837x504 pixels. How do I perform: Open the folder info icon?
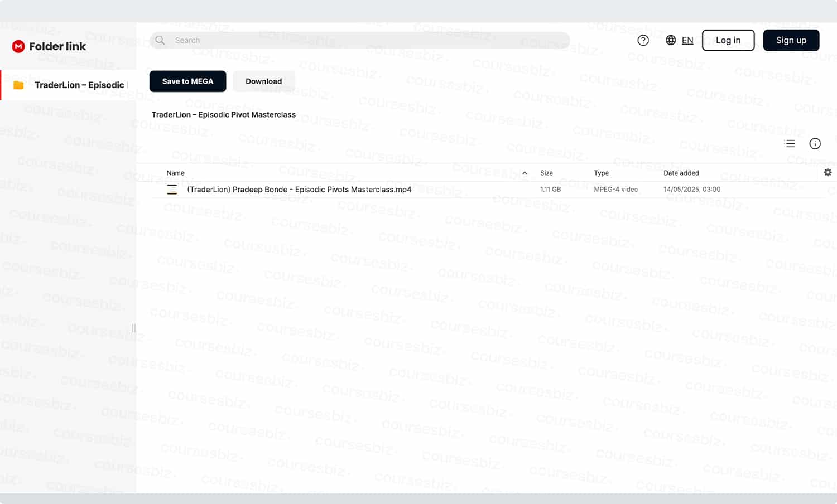tap(815, 144)
